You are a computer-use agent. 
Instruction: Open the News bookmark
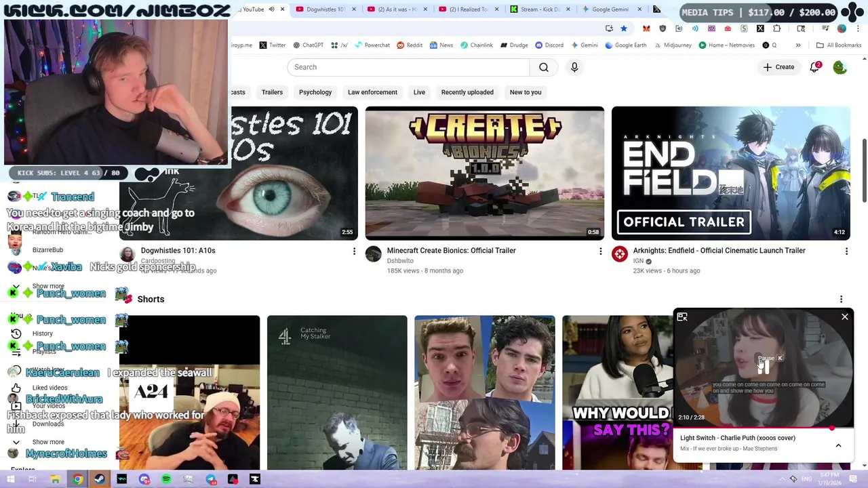(x=441, y=45)
